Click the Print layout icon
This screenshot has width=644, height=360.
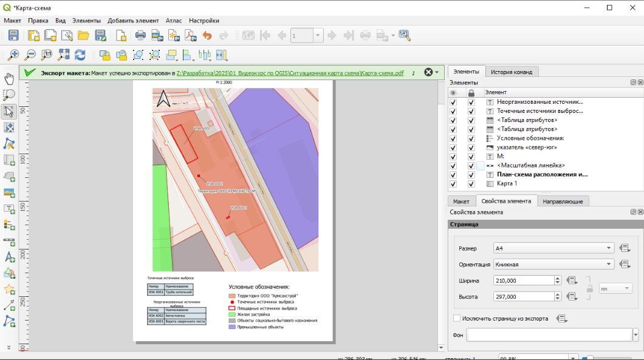[140, 36]
